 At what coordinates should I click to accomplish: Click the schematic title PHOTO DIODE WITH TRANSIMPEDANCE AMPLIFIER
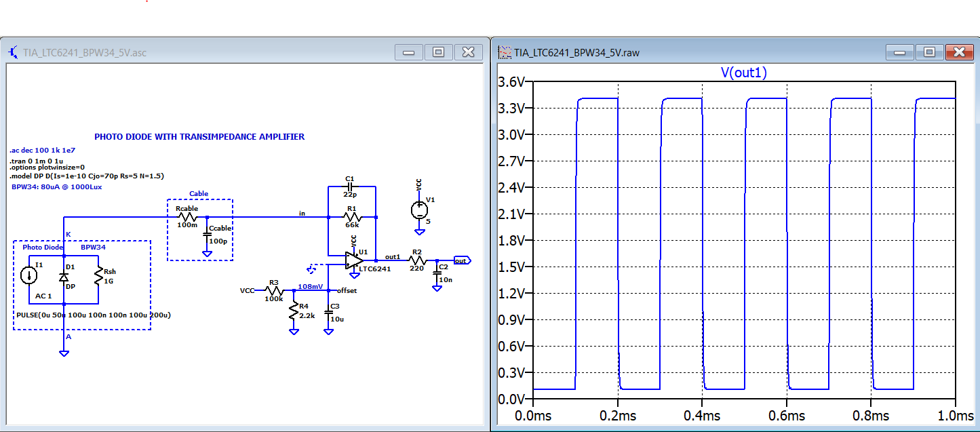(x=199, y=136)
